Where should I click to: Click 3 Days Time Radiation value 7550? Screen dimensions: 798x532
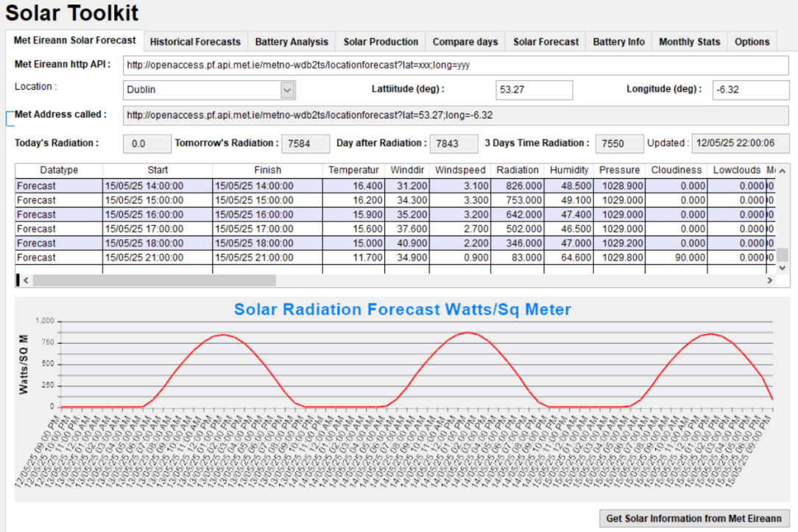pos(619,143)
